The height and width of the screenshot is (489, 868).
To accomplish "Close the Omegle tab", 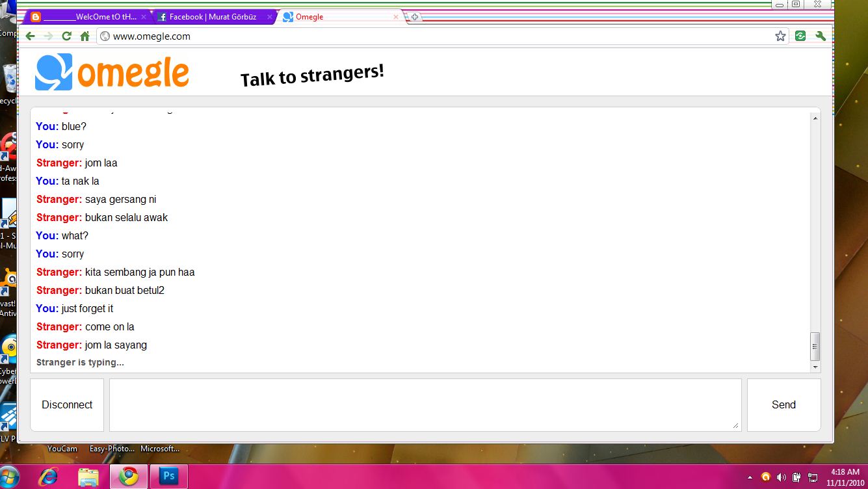I will click(395, 17).
